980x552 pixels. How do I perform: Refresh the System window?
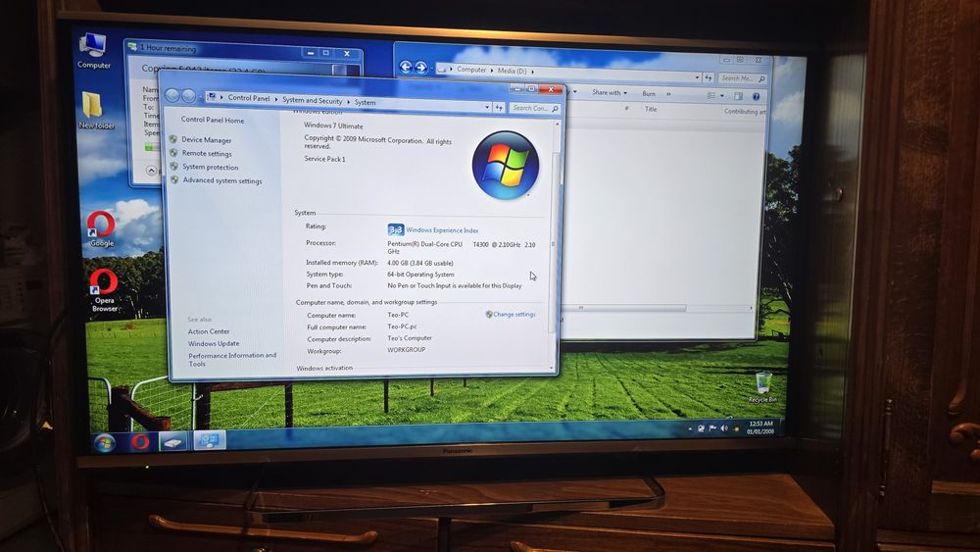(x=500, y=108)
